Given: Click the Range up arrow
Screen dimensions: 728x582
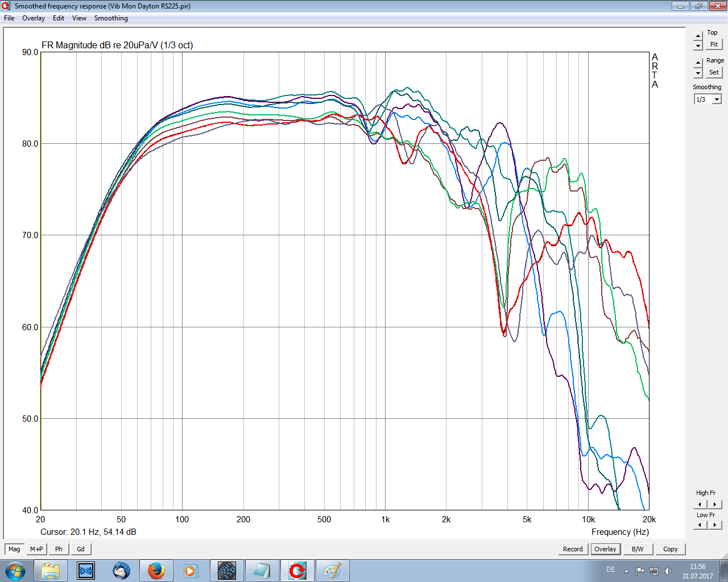Looking at the screenshot, I should [698, 64].
